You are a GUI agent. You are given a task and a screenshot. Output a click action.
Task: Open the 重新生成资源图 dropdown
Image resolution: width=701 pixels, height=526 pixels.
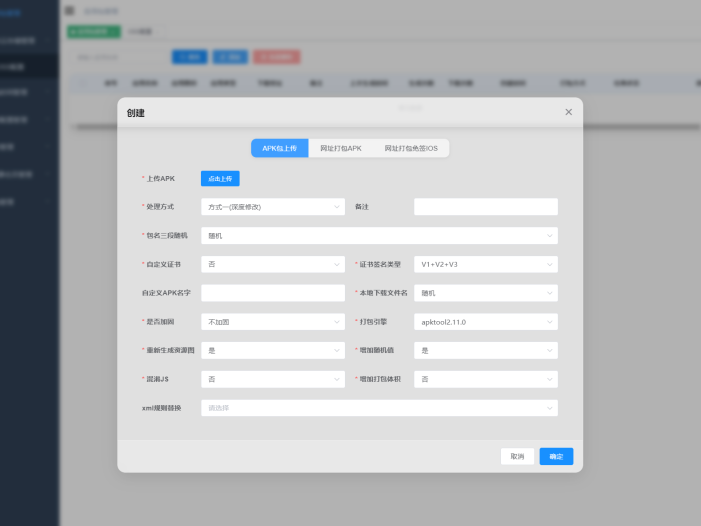[x=272, y=351]
